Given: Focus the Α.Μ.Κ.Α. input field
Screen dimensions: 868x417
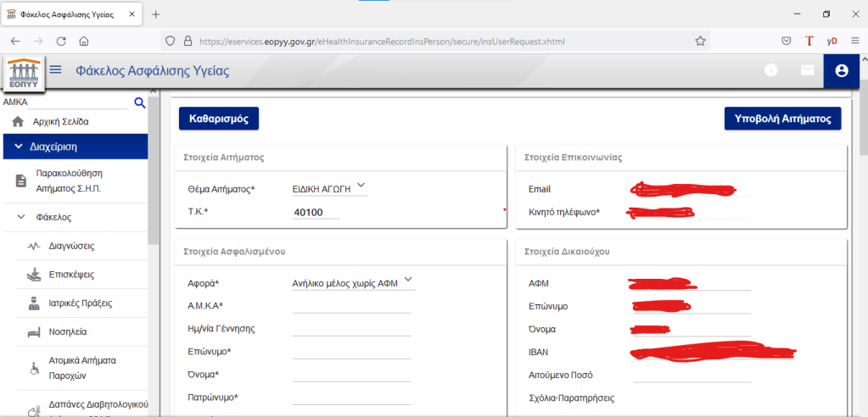Looking at the screenshot, I should [x=350, y=305].
